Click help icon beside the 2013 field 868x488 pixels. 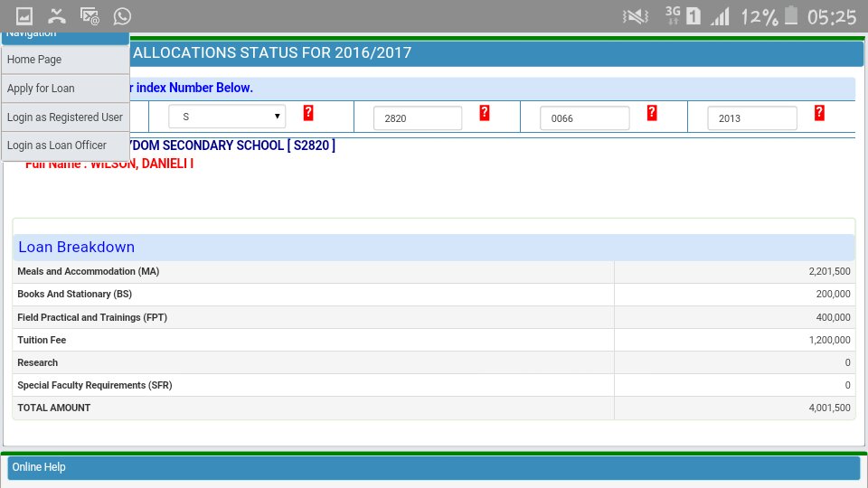point(819,113)
